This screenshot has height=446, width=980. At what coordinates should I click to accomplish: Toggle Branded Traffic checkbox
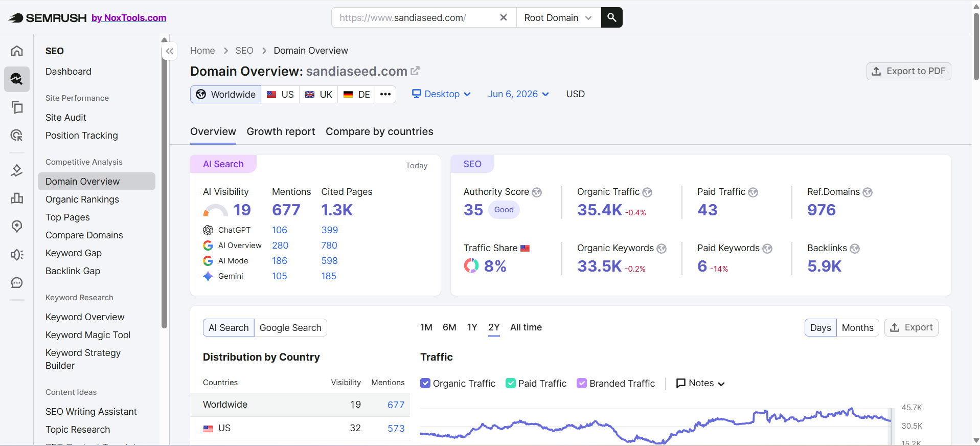582,383
